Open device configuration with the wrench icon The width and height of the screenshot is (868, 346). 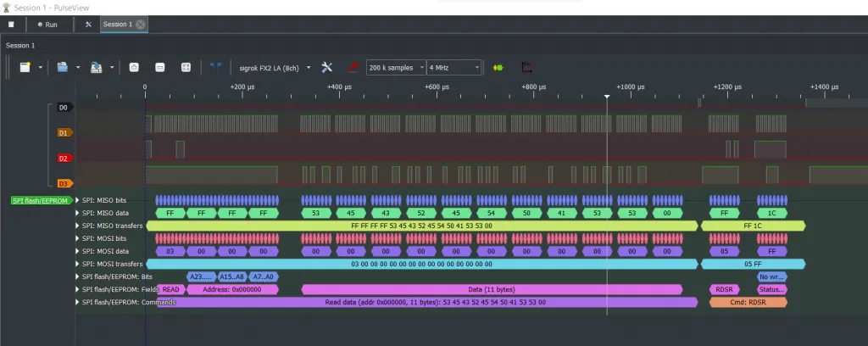(x=327, y=67)
